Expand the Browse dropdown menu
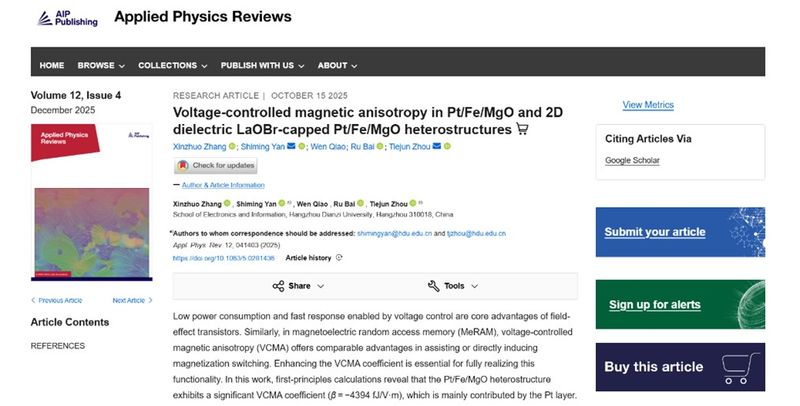 pyautogui.click(x=101, y=66)
